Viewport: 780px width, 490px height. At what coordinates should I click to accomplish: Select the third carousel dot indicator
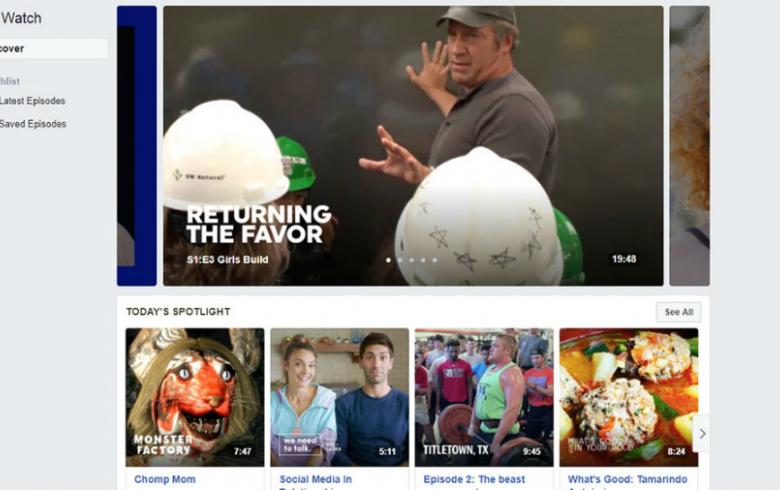click(x=411, y=260)
